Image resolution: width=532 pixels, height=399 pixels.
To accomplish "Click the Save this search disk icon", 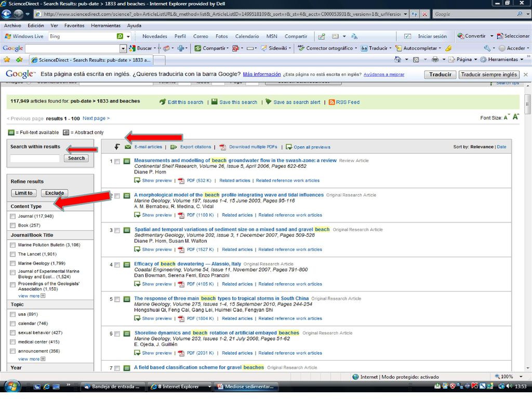I will pyautogui.click(x=215, y=101).
